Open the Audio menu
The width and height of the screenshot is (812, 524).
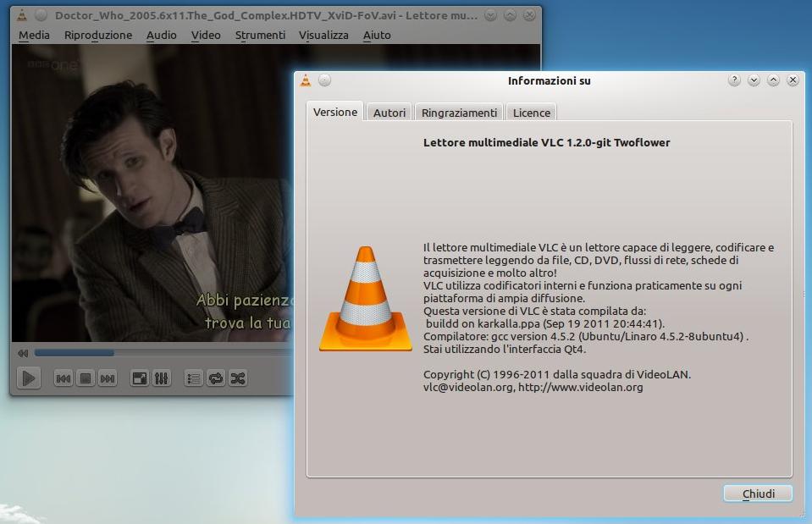[162, 36]
